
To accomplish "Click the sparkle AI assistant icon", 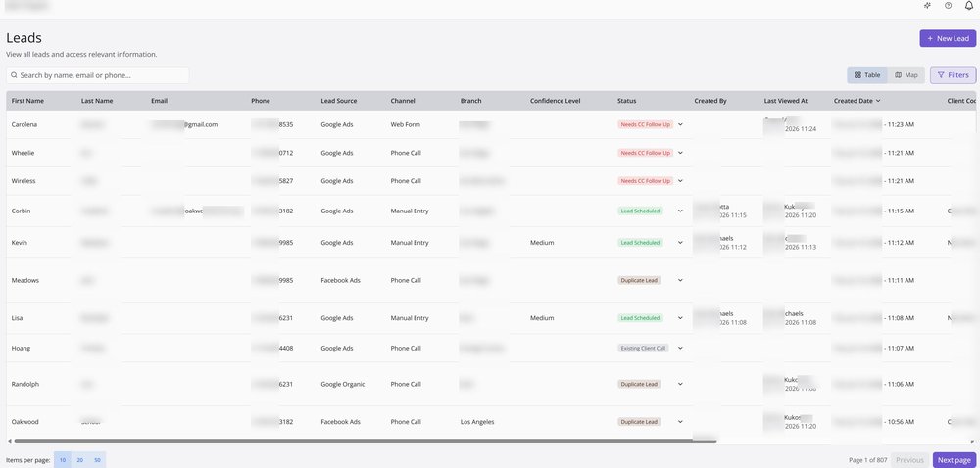I will [x=927, y=6].
